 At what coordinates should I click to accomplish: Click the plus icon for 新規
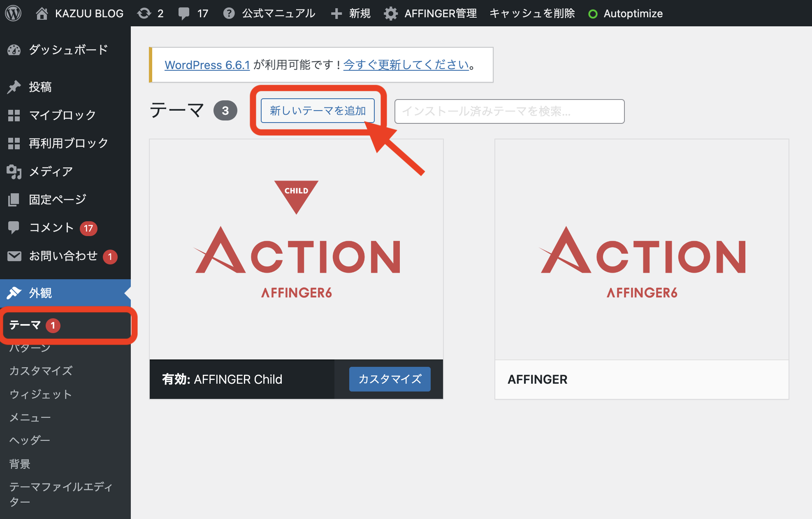coord(336,14)
